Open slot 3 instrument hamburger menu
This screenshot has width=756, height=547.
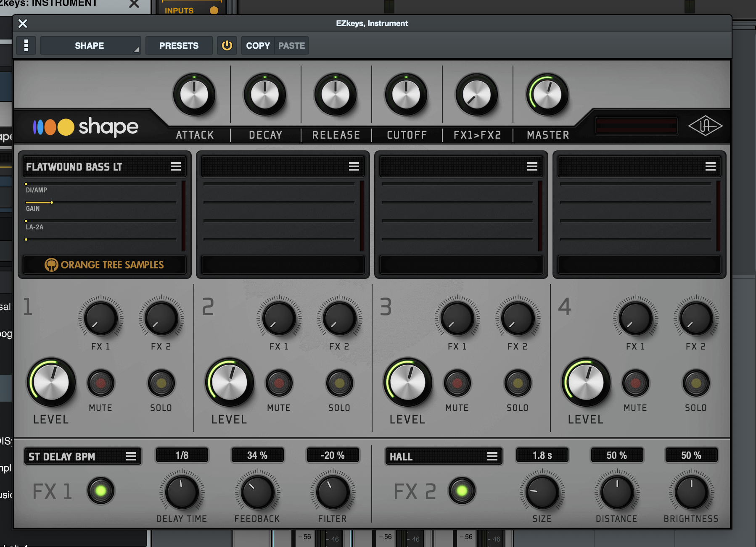(532, 167)
